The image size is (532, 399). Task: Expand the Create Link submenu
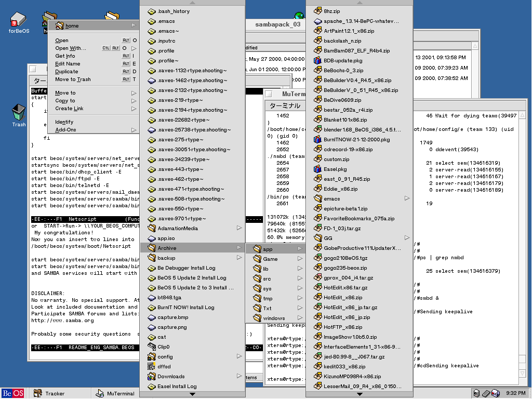coord(134,109)
